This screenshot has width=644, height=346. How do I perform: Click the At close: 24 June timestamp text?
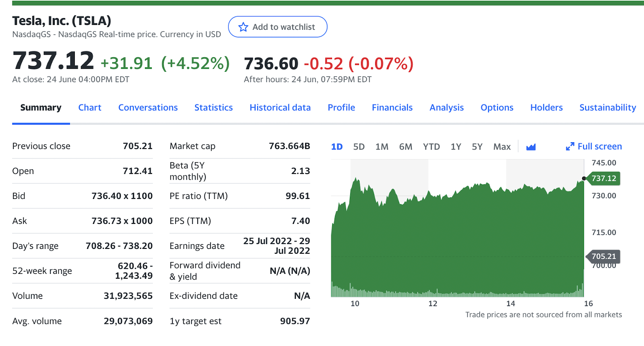[x=71, y=79]
